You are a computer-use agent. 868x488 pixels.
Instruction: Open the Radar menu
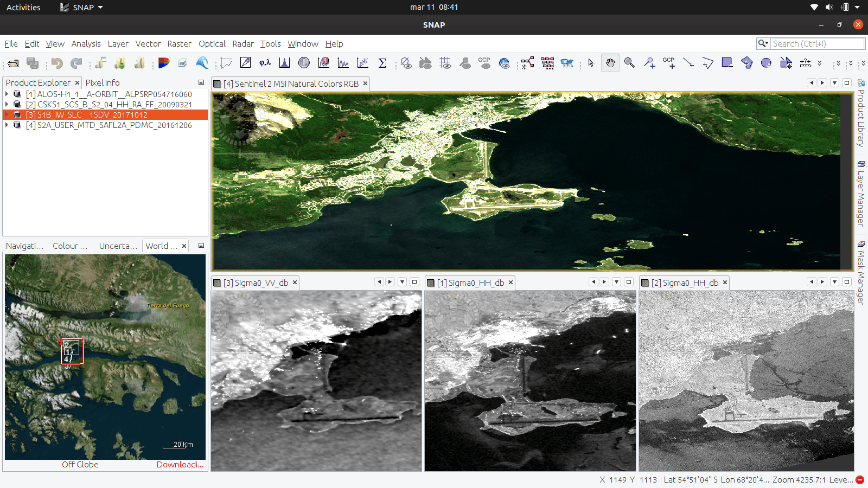[243, 44]
